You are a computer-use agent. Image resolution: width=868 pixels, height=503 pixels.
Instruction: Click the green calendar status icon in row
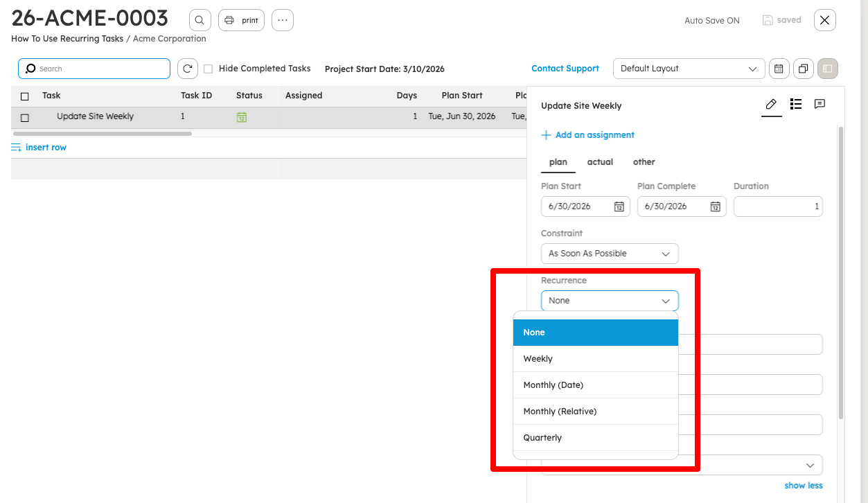(x=242, y=117)
